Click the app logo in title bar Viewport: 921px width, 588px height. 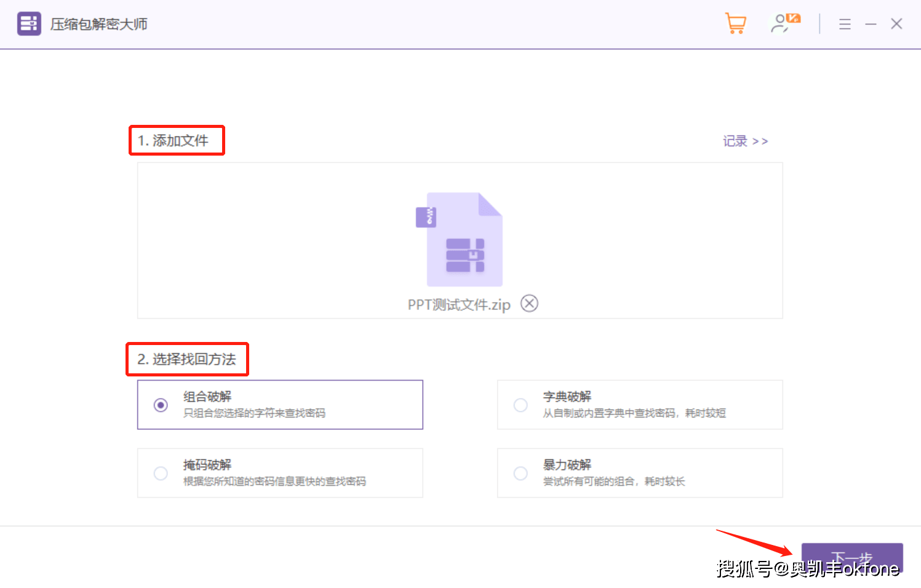point(29,23)
